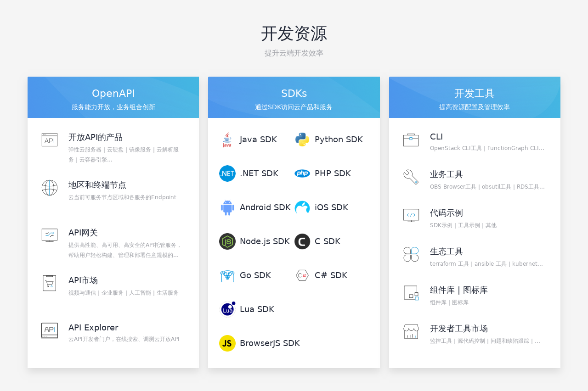Click the 业务工具 wrench icon
The width and height of the screenshot is (588, 391).
pyautogui.click(x=410, y=178)
